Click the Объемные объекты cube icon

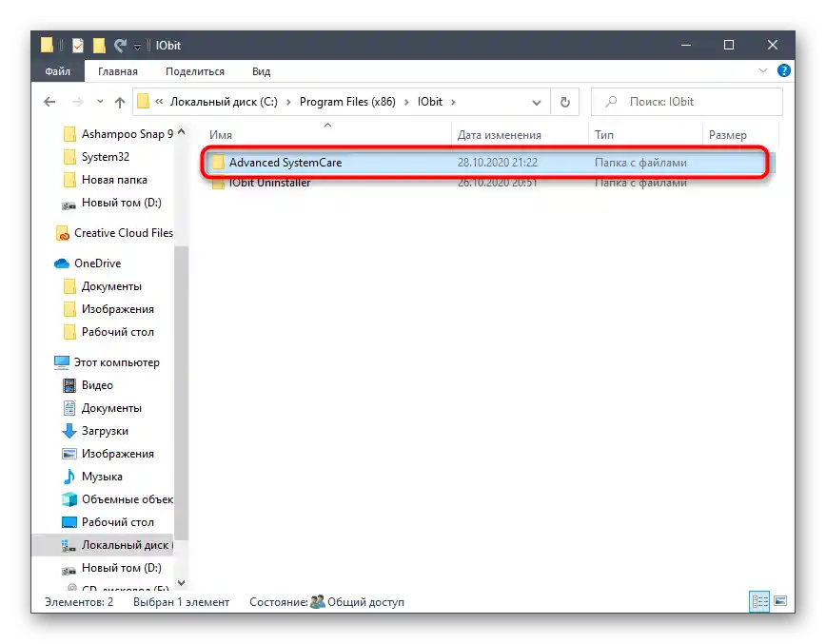[x=69, y=499]
